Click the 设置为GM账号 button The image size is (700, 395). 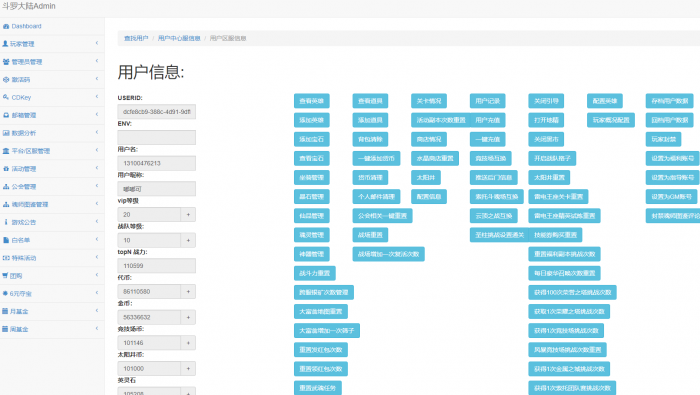[671, 197]
